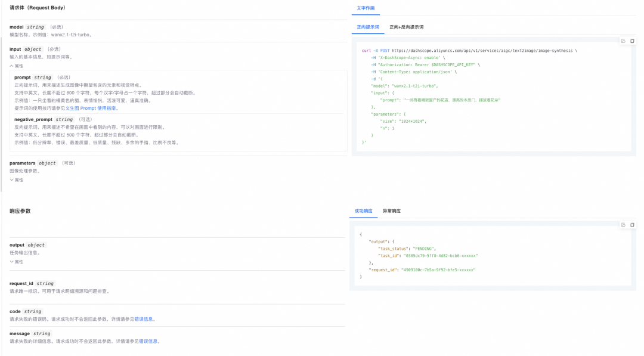
Task: Click the request_id parameter name
Action: [x=21, y=284]
